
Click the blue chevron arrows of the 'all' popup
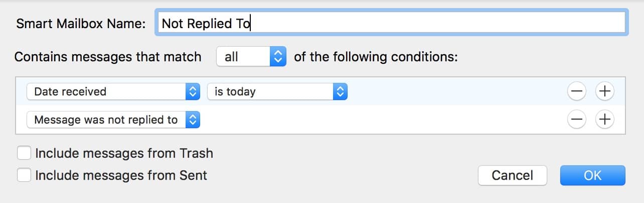point(278,57)
